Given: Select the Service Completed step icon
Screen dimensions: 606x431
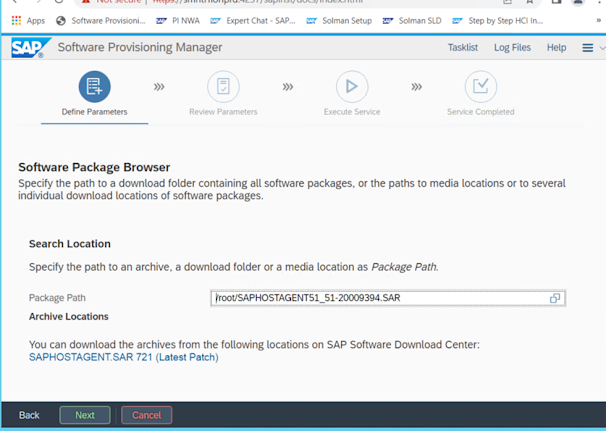Looking at the screenshot, I should pos(481,87).
